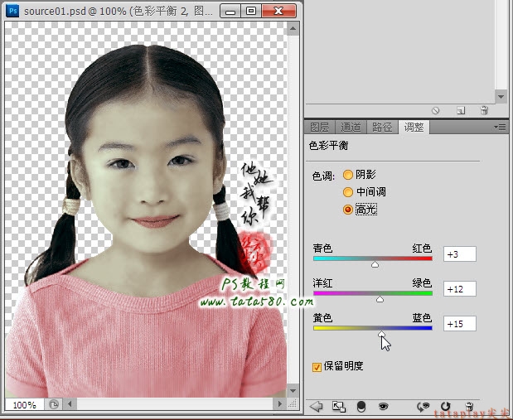Image resolution: width=513 pixels, height=420 pixels.
Task: Click upper panel scrollbar down arrow
Action: point(501,97)
